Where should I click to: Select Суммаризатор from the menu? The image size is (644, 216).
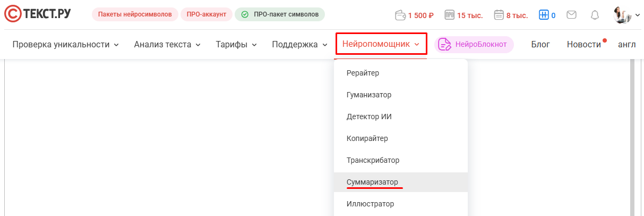(x=372, y=182)
